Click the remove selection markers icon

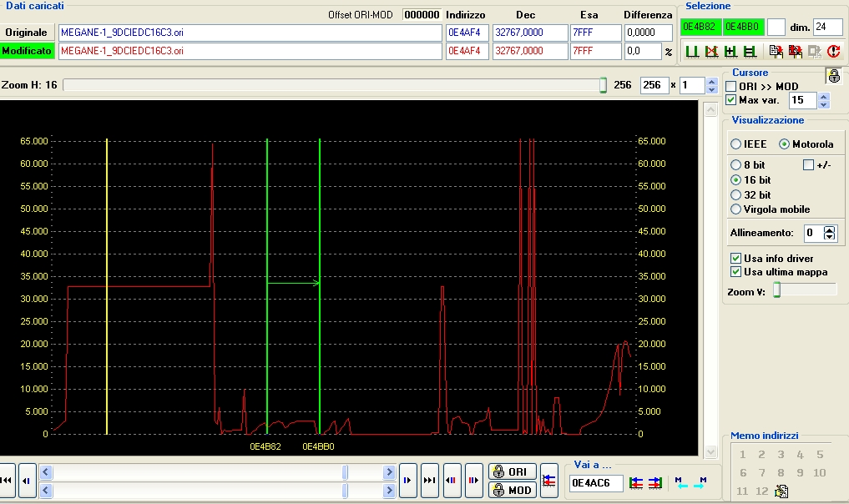click(711, 52)
